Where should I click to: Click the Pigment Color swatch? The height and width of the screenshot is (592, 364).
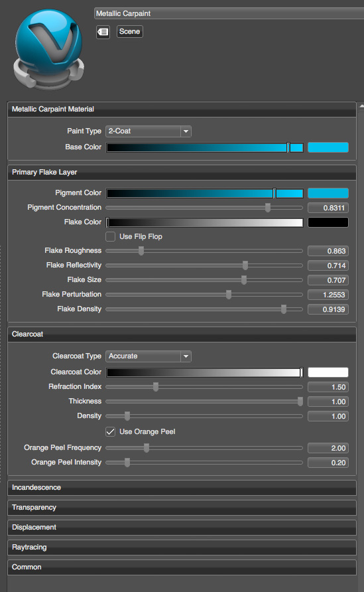328,193
